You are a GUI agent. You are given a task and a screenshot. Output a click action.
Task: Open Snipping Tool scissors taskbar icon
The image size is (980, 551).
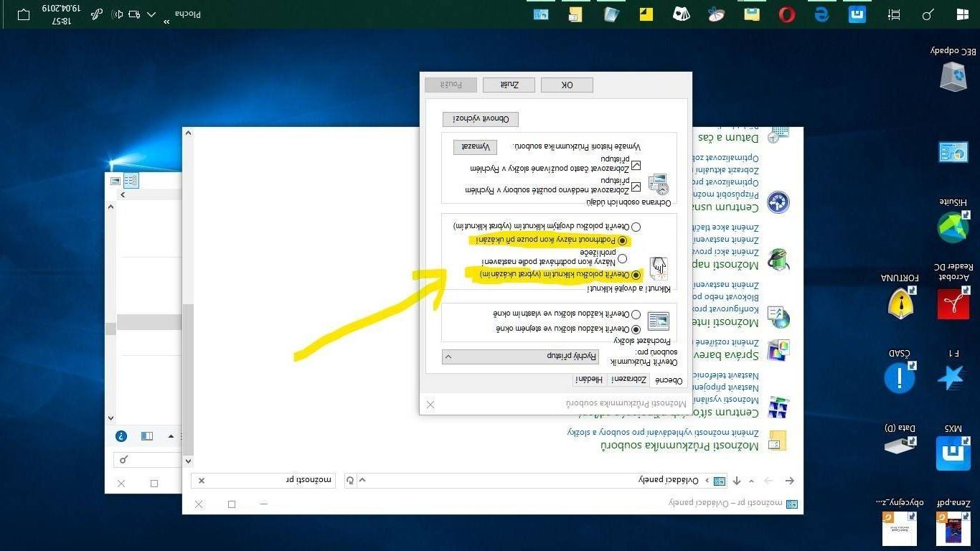tap(716, 14)
